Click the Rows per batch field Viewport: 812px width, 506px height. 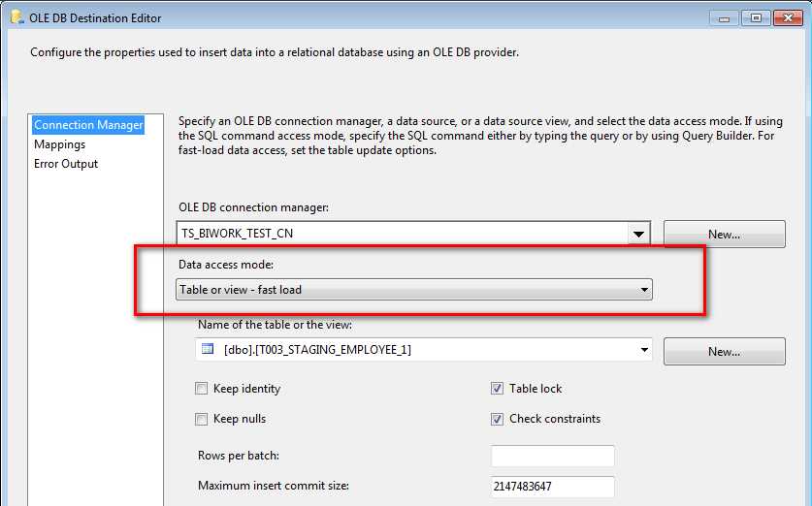[552, 457]
